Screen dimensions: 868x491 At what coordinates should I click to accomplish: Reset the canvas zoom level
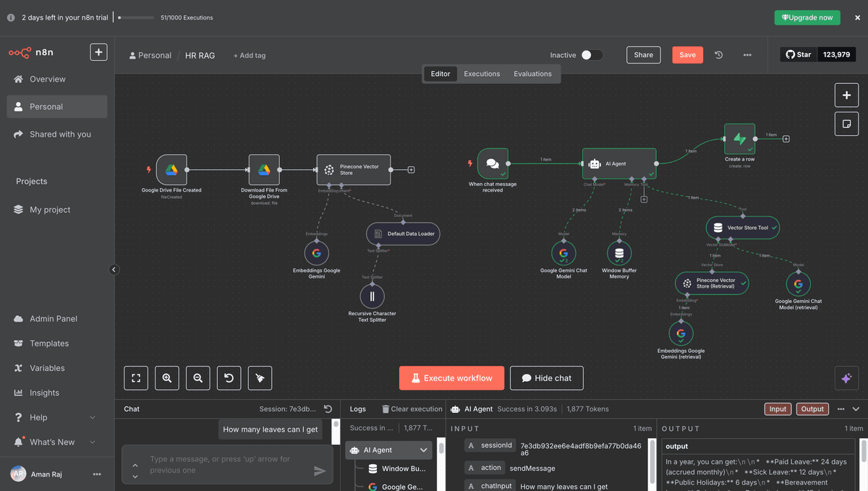[x=229, y=378]
